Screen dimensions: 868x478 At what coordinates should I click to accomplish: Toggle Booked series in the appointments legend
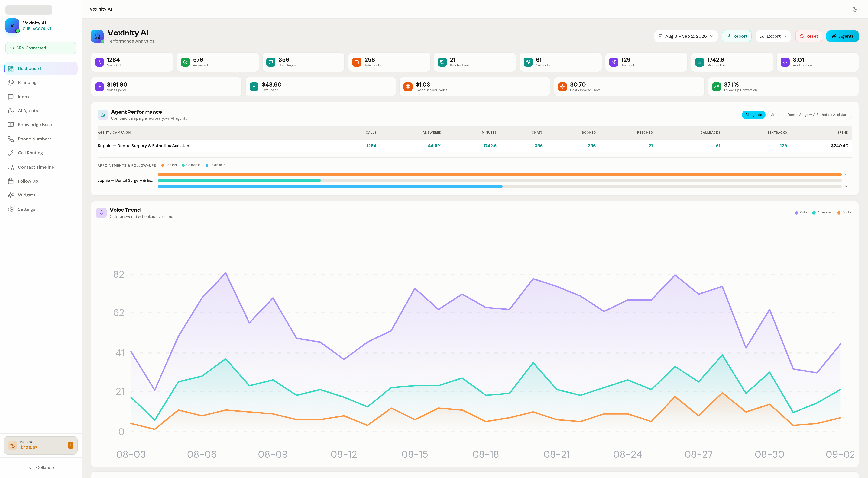click(169, 165)
